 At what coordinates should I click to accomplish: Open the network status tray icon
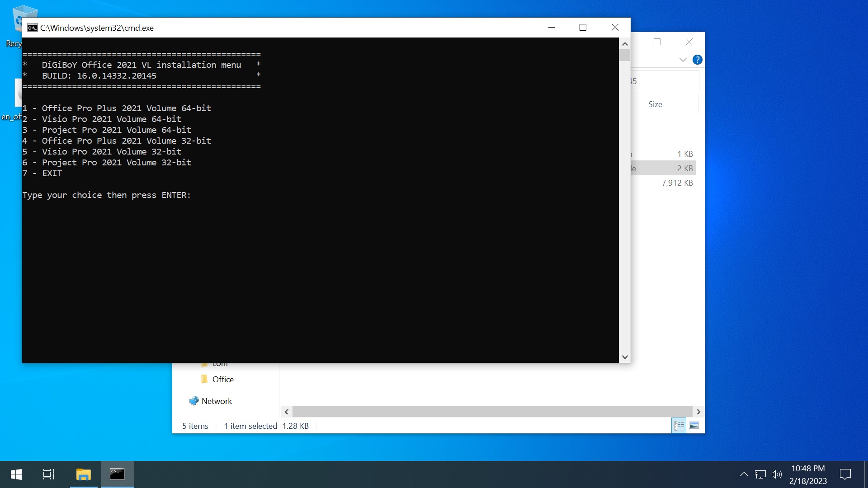pos(760,474)
